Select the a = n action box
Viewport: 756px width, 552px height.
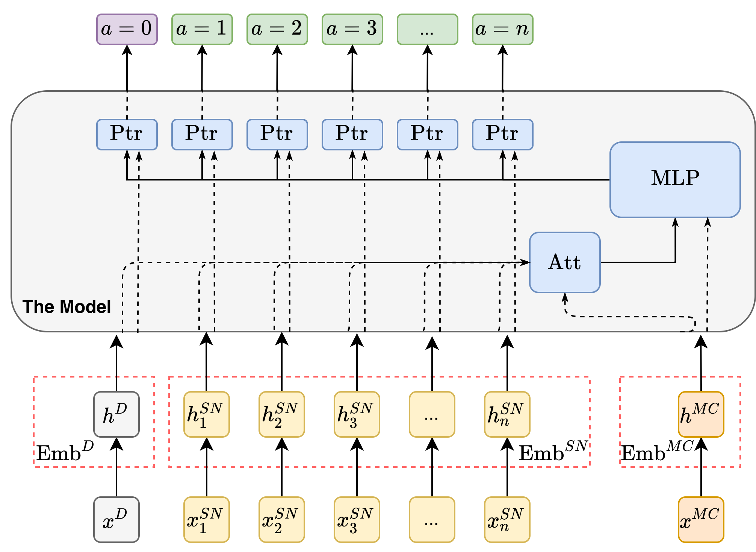tap(503, 29)
